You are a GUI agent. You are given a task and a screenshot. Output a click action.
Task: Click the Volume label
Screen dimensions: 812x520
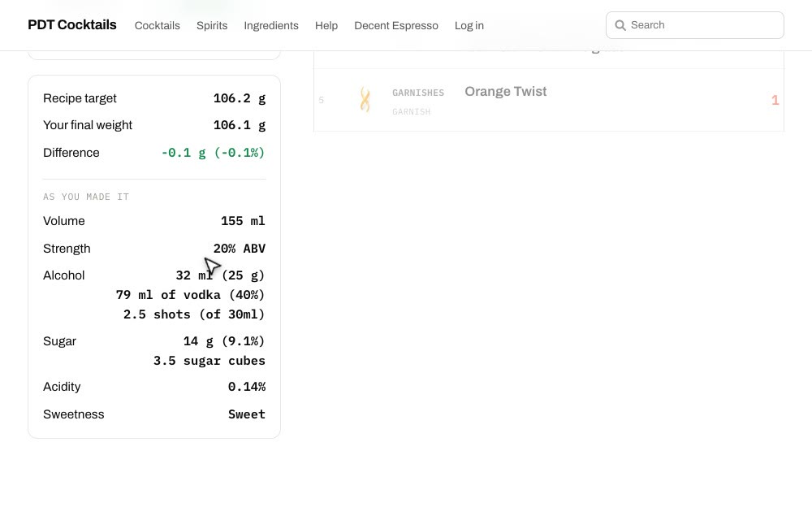pos(63,221)
